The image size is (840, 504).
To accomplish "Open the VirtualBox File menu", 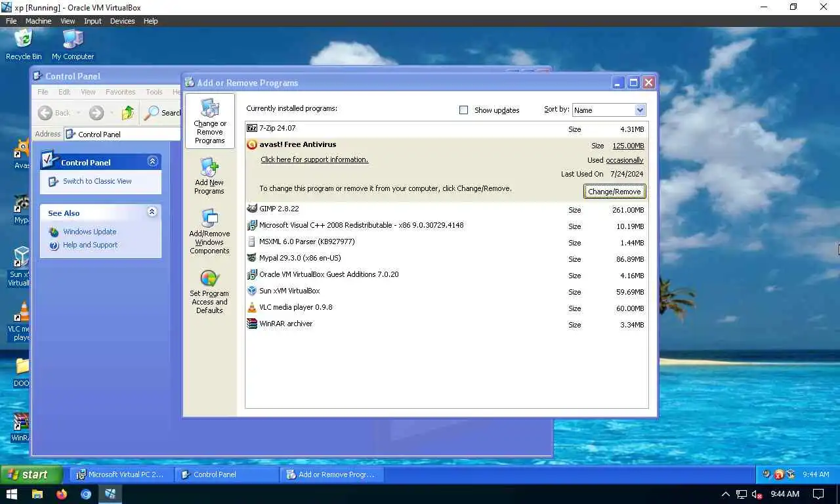I will 11,21.
